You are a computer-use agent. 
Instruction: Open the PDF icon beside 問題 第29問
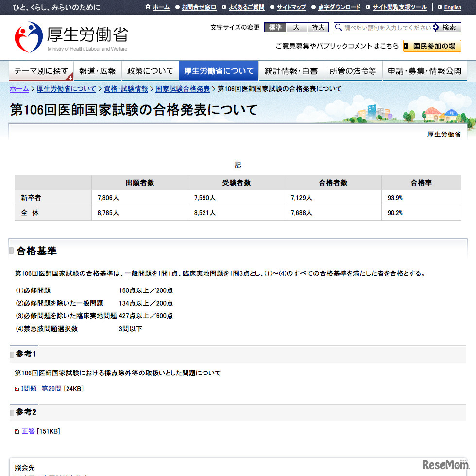pos(18,388)
